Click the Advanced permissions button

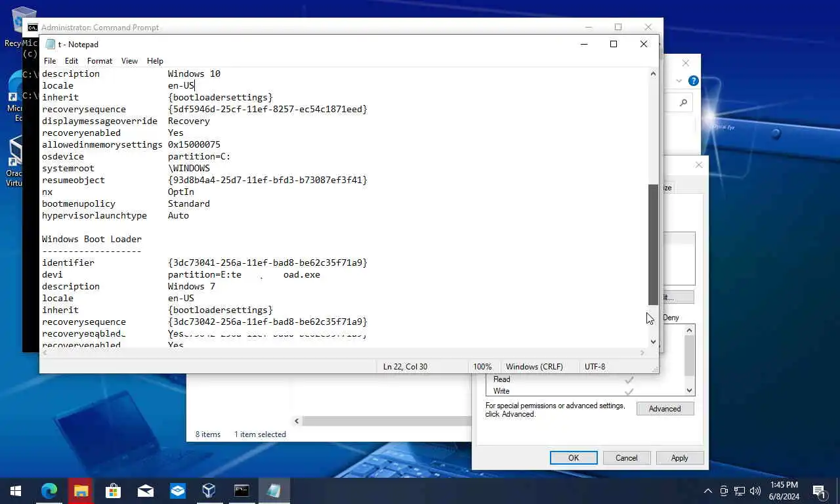[665, 409]
